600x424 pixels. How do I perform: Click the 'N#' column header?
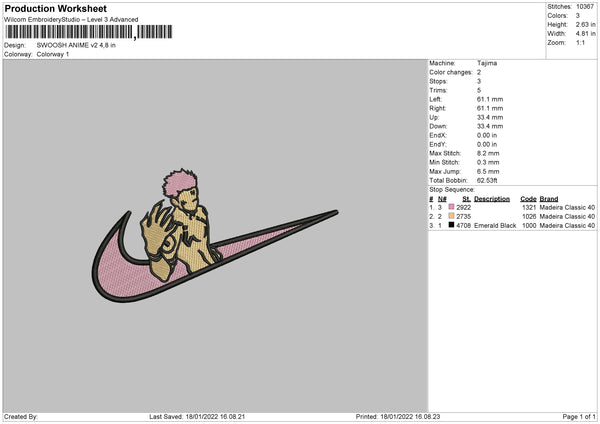click(x=442, y=199)
